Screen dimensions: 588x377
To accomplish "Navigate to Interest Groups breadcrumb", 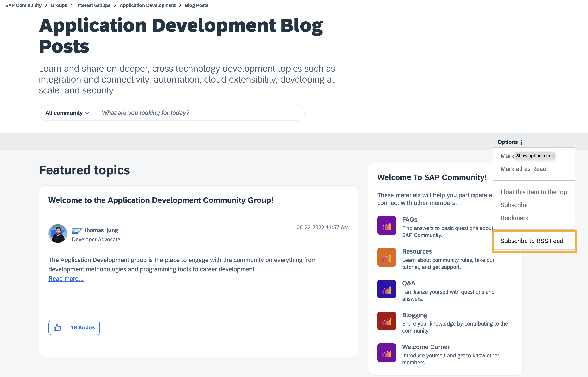I will pos(93,5).
